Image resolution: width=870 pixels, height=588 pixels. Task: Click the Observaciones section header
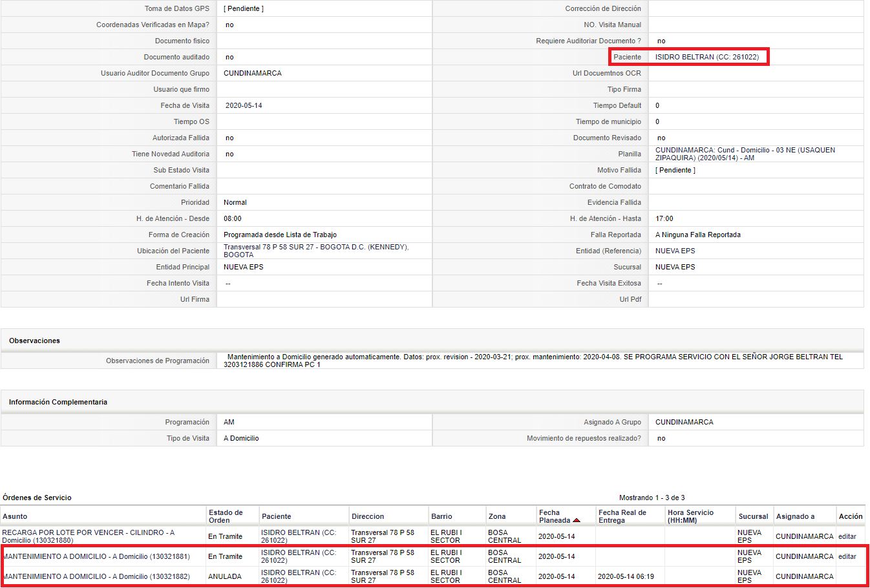[34, 341]
